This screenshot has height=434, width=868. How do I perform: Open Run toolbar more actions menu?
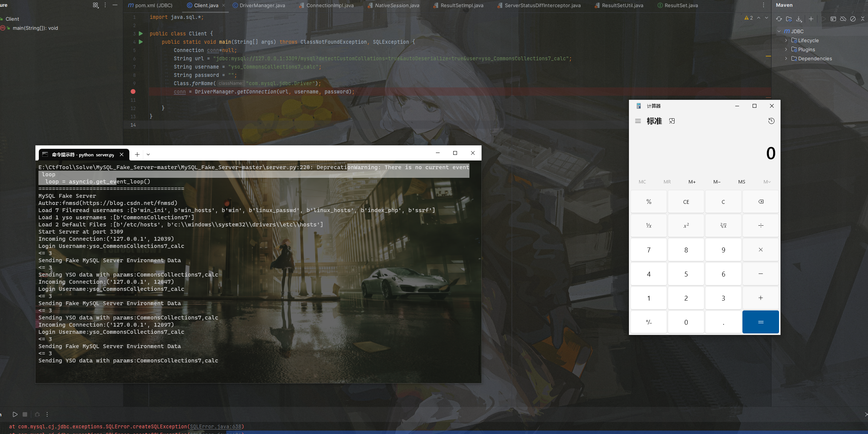tap(47, 414)
